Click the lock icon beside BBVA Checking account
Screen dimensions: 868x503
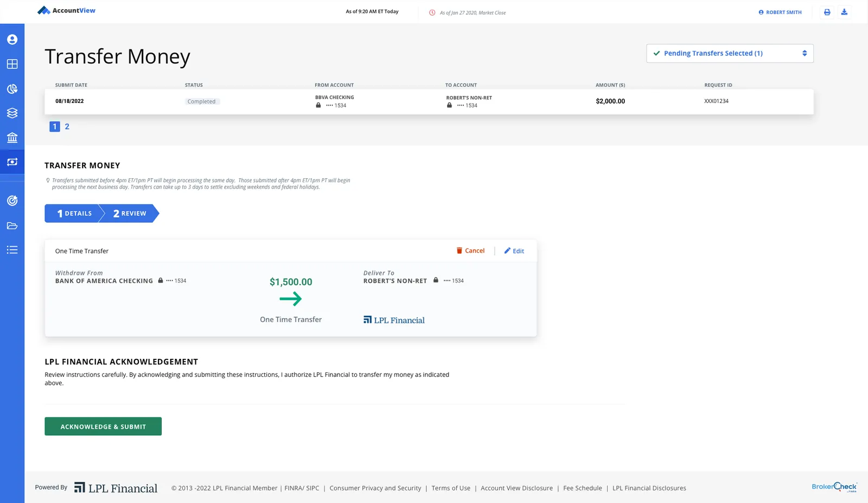click(x=318, y=105)
